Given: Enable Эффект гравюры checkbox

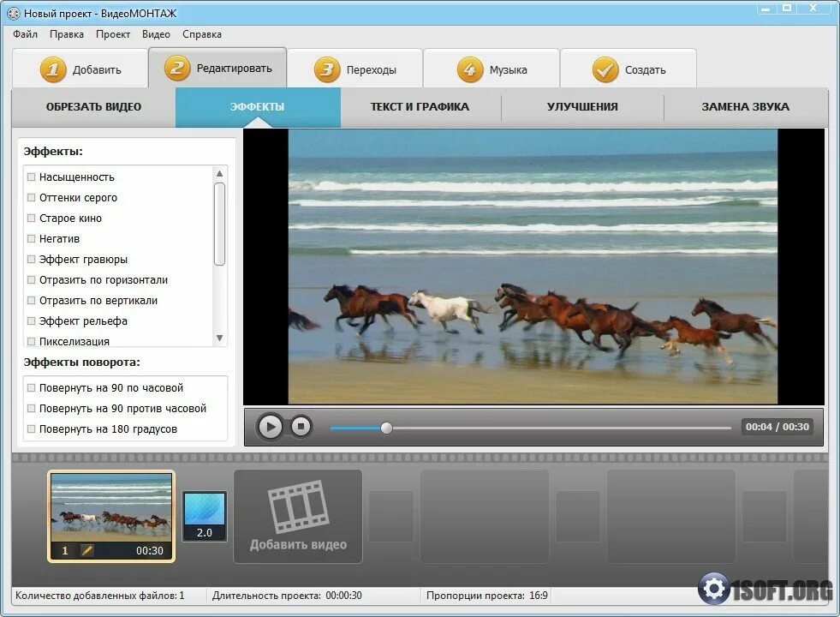Looking at the screenshot, I should coord(31,259).
